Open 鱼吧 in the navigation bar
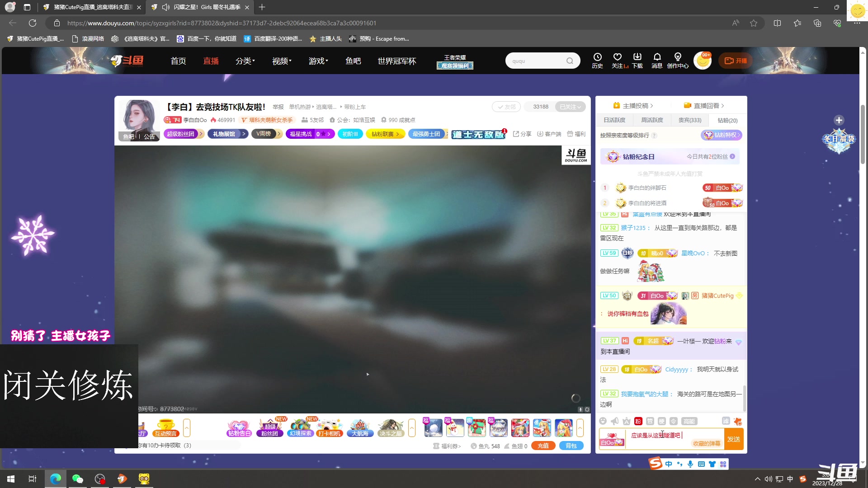The image size is (868, 488). point(353,61)
